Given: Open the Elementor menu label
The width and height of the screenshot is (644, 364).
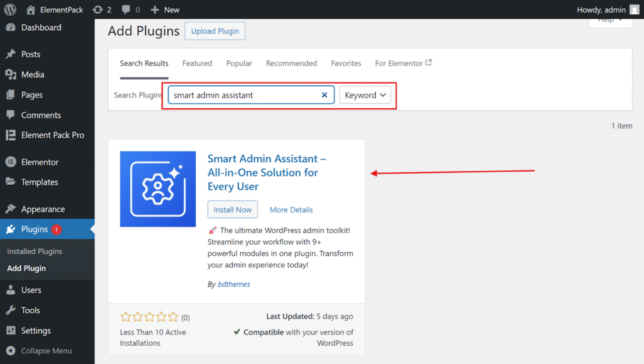Looking at the screenshot, I should [40, 162].
